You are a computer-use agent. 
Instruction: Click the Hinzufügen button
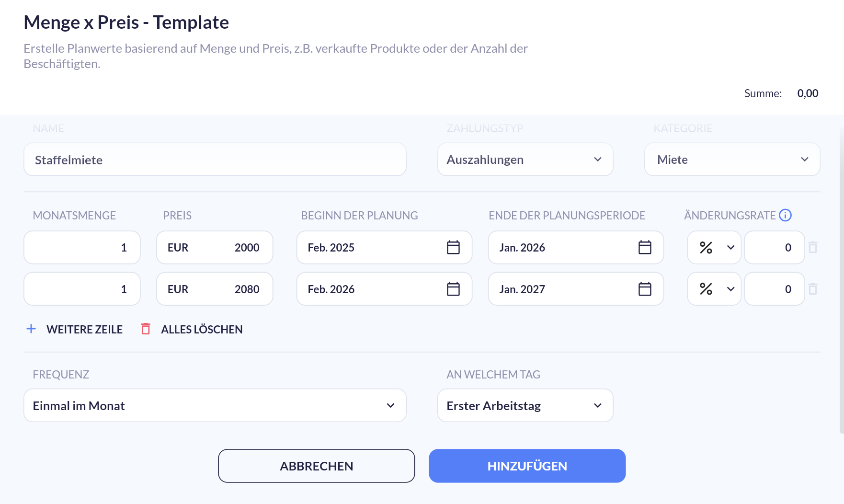pyautogui.click(x=527, y=466)
